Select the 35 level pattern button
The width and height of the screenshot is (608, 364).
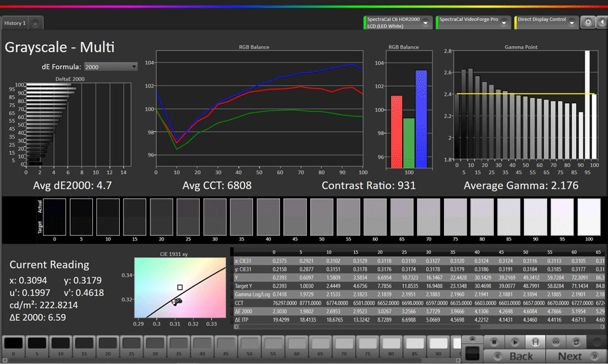pos(179,346)
